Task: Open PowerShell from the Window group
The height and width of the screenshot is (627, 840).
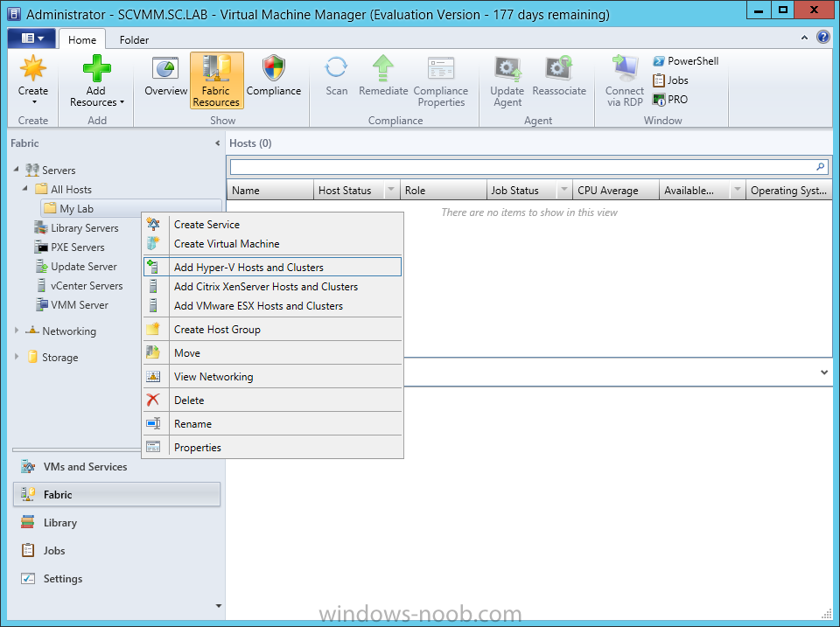Action: 686,61
